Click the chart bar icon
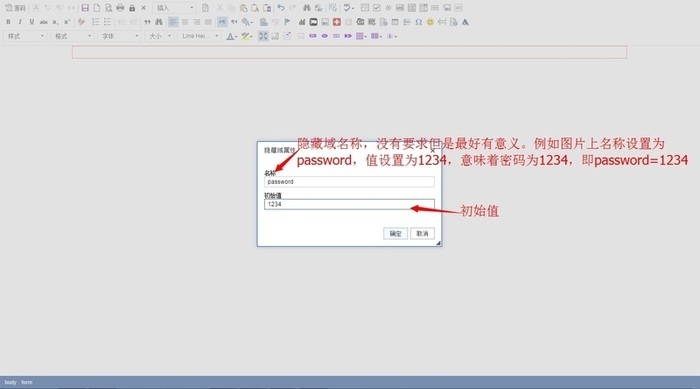The width and height of the screenshot is (700, 389). coord(302,22)
